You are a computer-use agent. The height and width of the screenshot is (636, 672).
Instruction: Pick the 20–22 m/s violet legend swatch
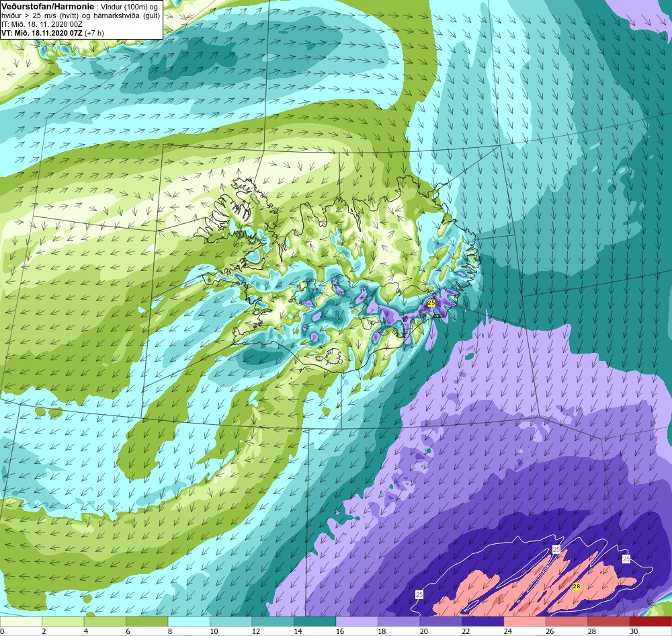[441, 621]
